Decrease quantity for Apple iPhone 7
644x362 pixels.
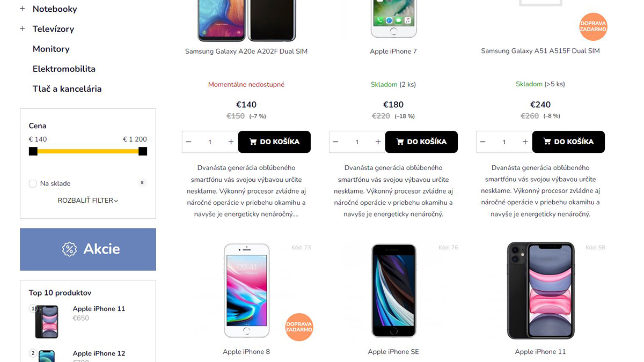(x=335, y=142)
